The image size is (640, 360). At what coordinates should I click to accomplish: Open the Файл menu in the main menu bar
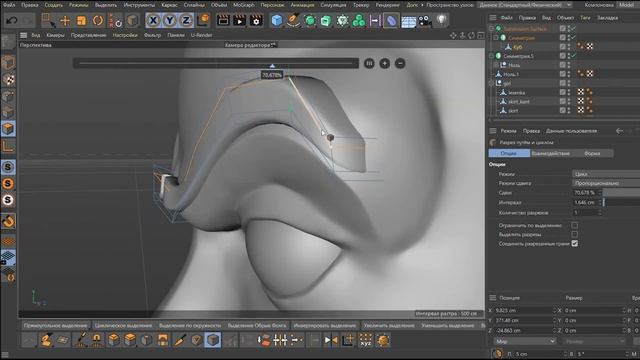pos(9,5)
